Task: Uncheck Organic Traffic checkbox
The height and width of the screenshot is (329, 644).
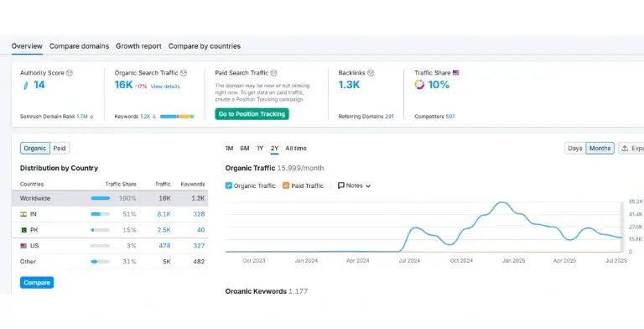Action: click(229, 185)
